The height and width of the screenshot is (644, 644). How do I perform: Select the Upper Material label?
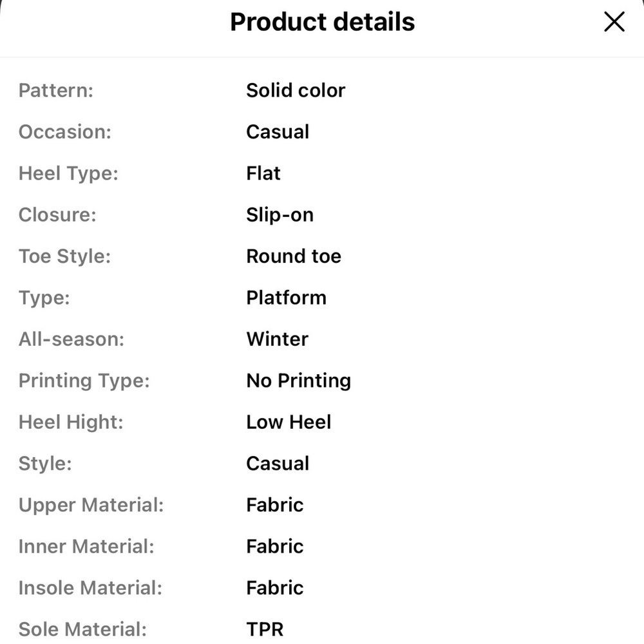[x=91, y=505]
